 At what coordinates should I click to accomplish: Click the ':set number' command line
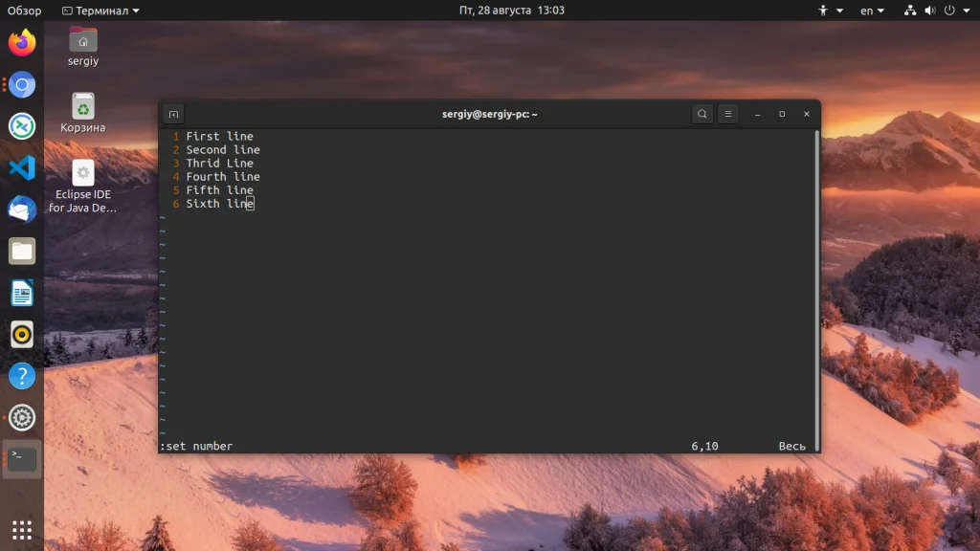pos(196,446)
